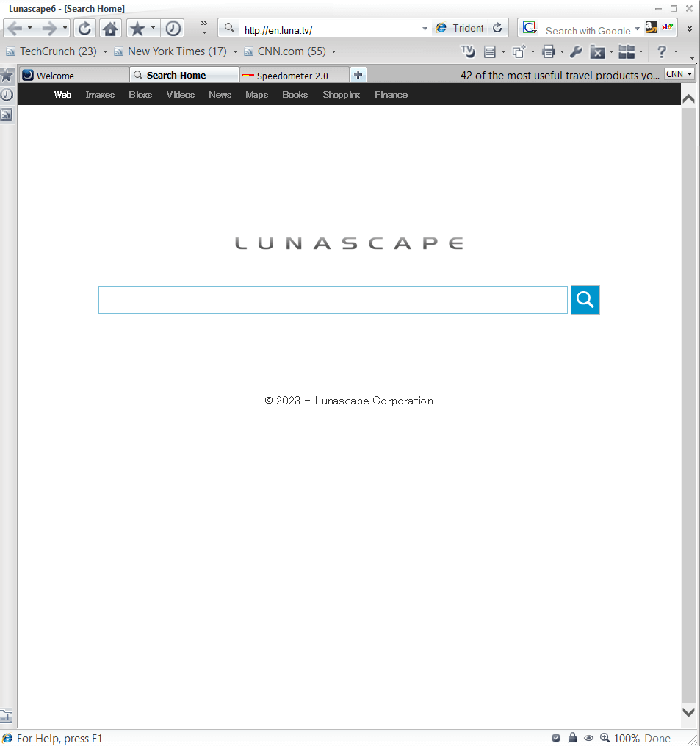Reload the page with the main toolbar refresh icon
Viewport: 700px width, 746px height.
point(84,29)
